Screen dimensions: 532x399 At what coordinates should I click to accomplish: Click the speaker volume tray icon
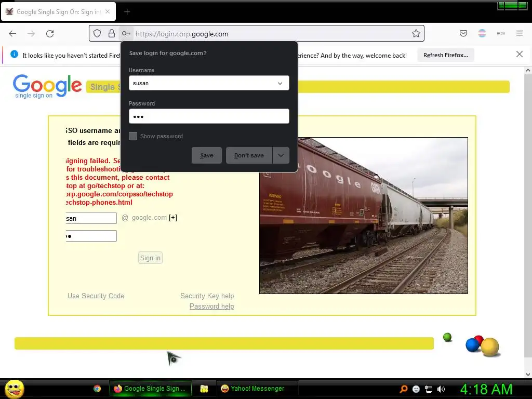tap(441, 389)
